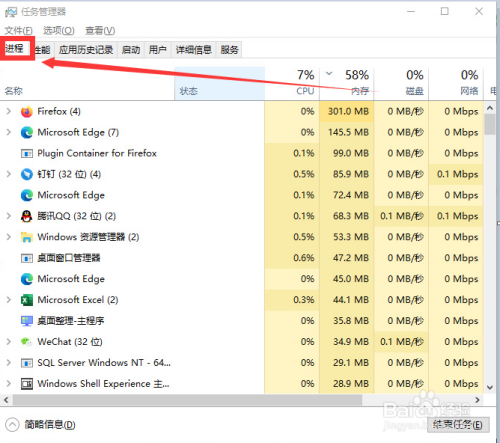Switch to the 应用历史记录 tab
500x443 pixels.
tap(86, 50)
